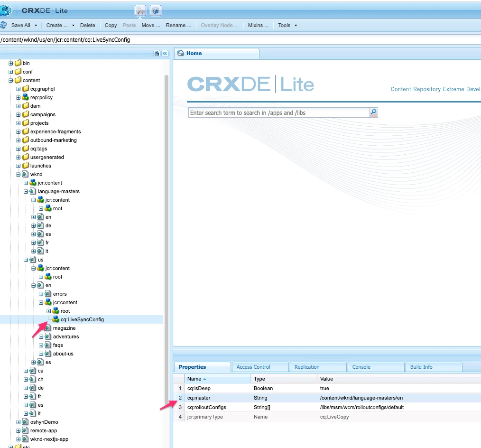
Task: Click the Rename ... toolbar button
Action: [x=178, y=26]
